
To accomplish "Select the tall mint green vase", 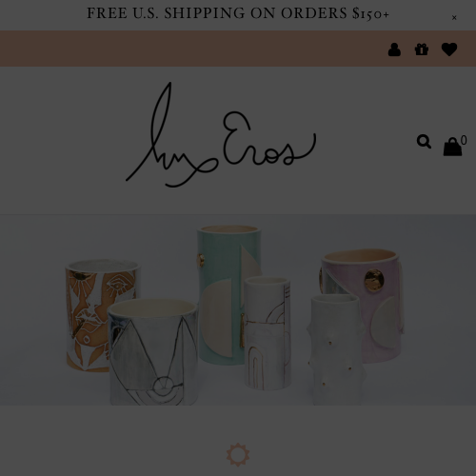I will click(228, 293).
